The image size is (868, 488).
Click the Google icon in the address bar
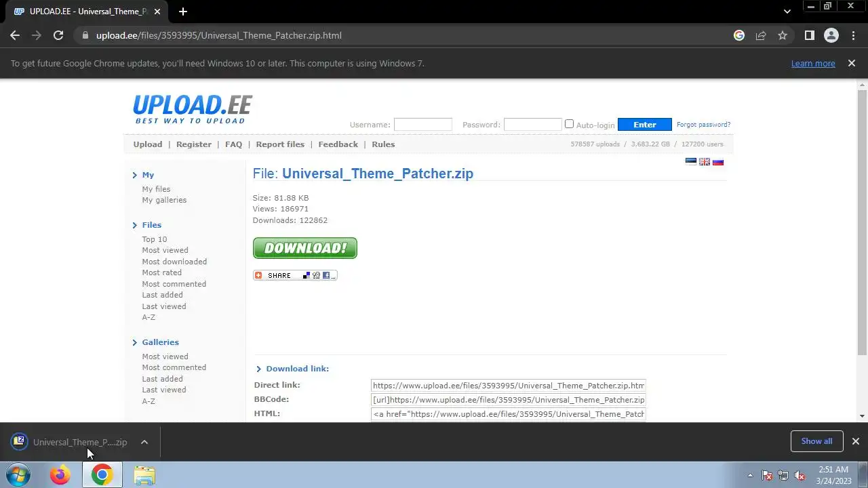[x=739, y=35]
